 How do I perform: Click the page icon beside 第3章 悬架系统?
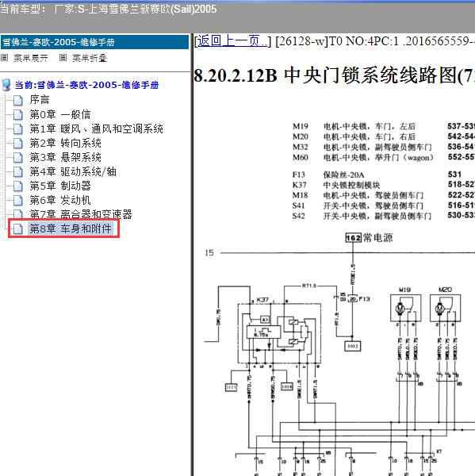18,157
